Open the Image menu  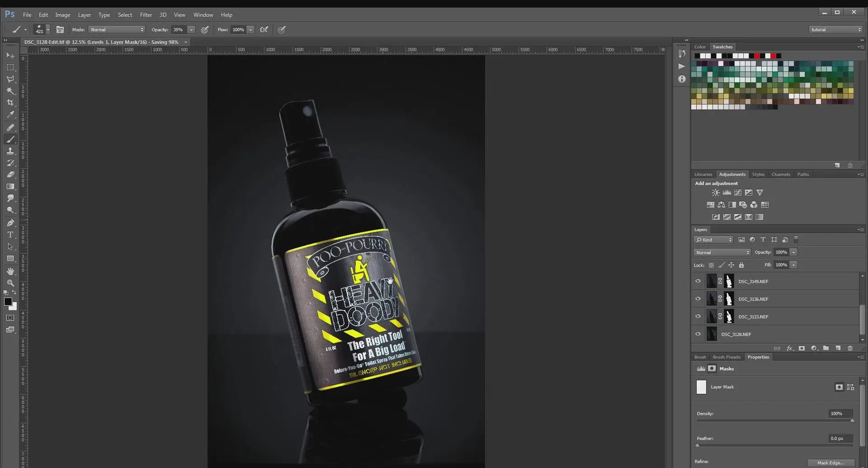(x=62, y=15)
